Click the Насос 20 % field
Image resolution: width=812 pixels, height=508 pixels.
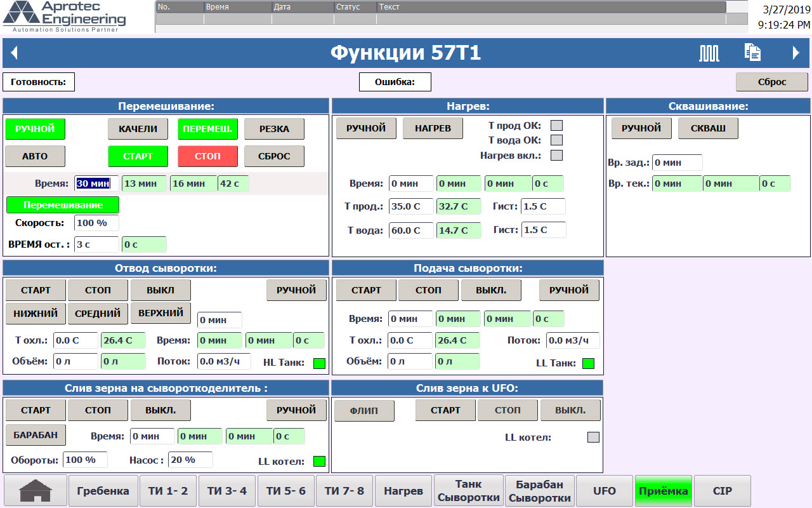[190, 460]
